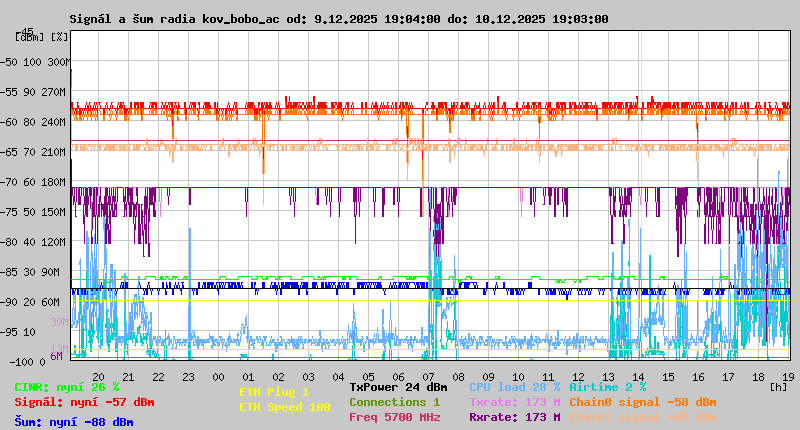Click the 'Freq 5700 MHz' legend label
Viewport: 800px width, 430px height.
tap(394, 417)
